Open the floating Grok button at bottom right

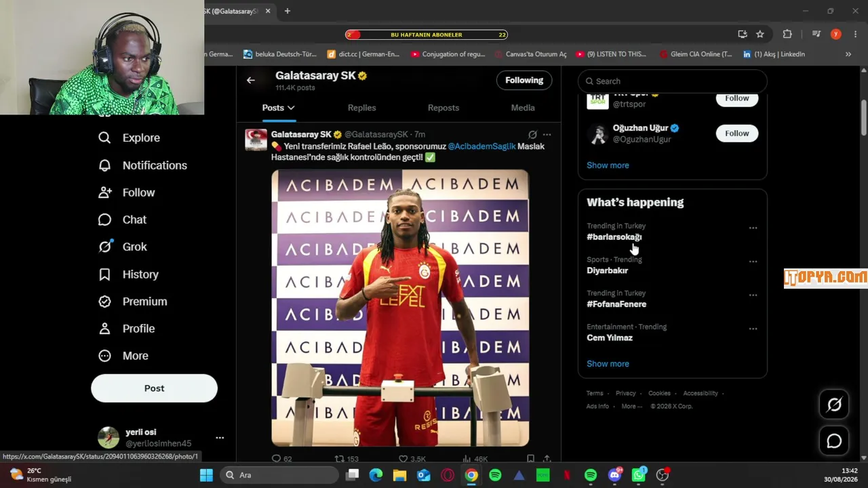click(834, 405)
